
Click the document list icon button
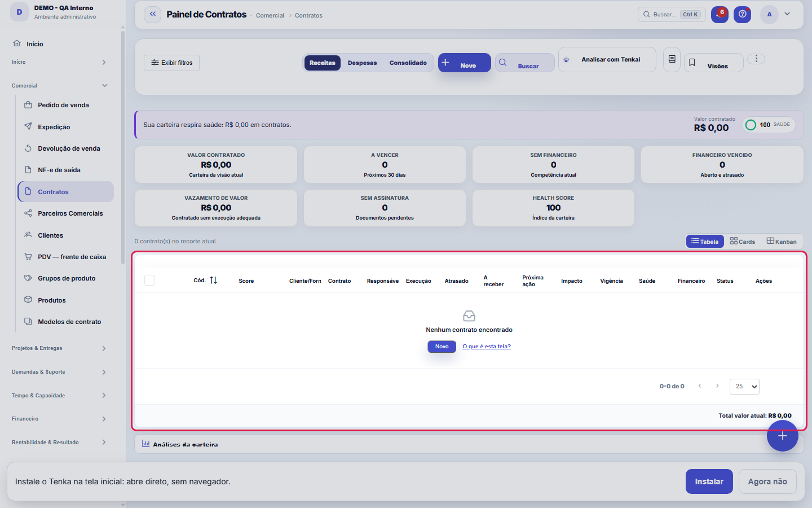672,59
